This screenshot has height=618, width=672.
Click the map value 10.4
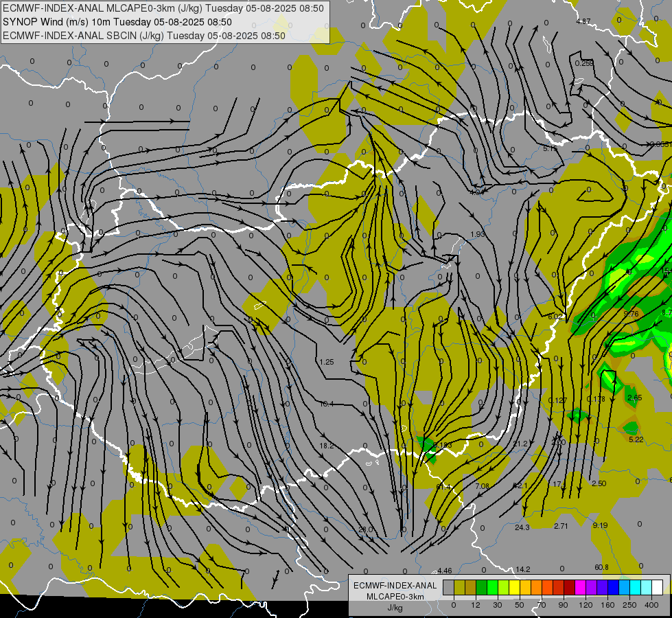(327, 404)
